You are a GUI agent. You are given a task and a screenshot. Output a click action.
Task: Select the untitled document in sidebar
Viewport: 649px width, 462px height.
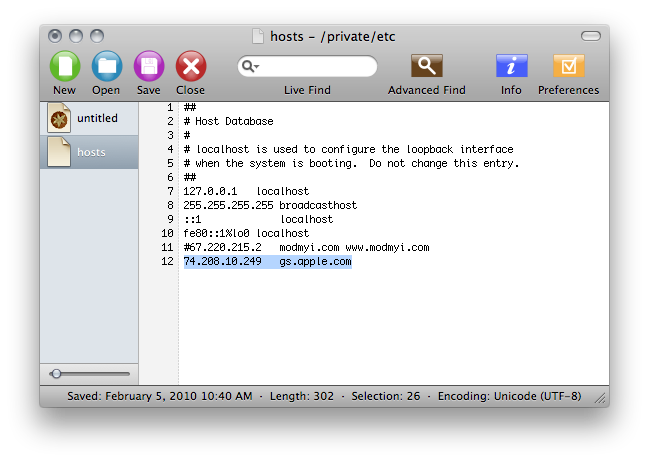point(89,118)
